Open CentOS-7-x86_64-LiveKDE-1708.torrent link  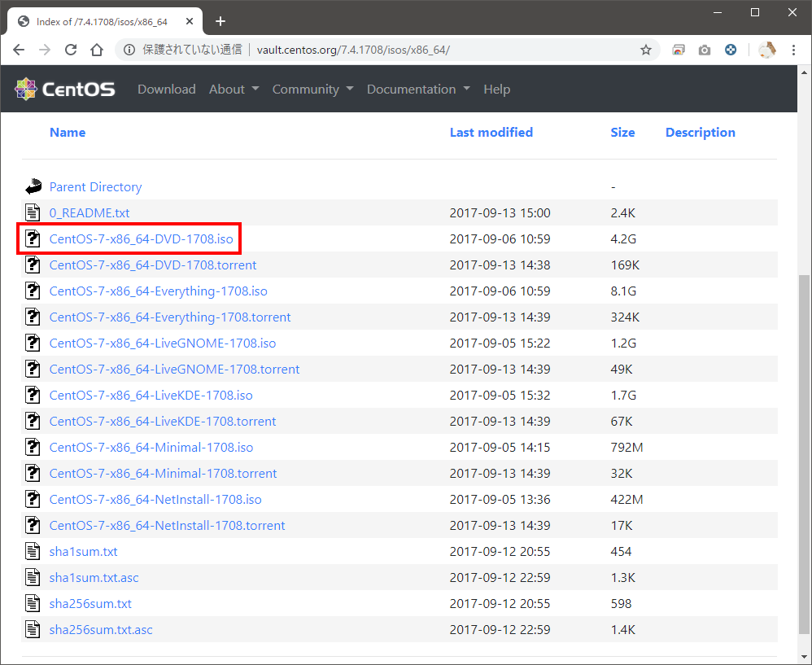tap(163, 421)
